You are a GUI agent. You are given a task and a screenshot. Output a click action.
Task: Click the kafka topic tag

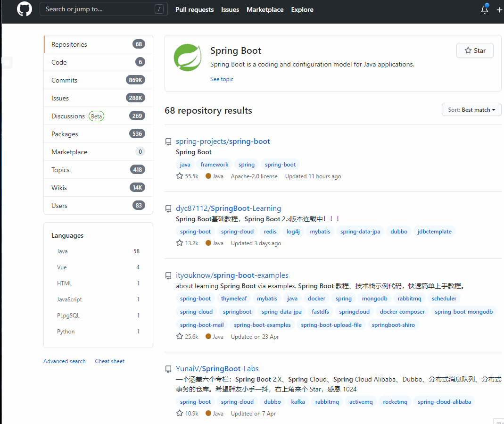point(297,401)
